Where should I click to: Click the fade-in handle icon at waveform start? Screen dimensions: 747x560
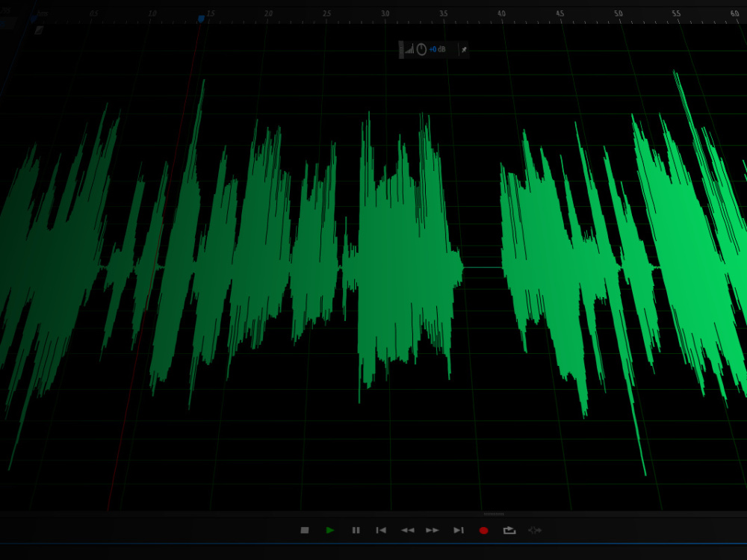coord(39,31)
